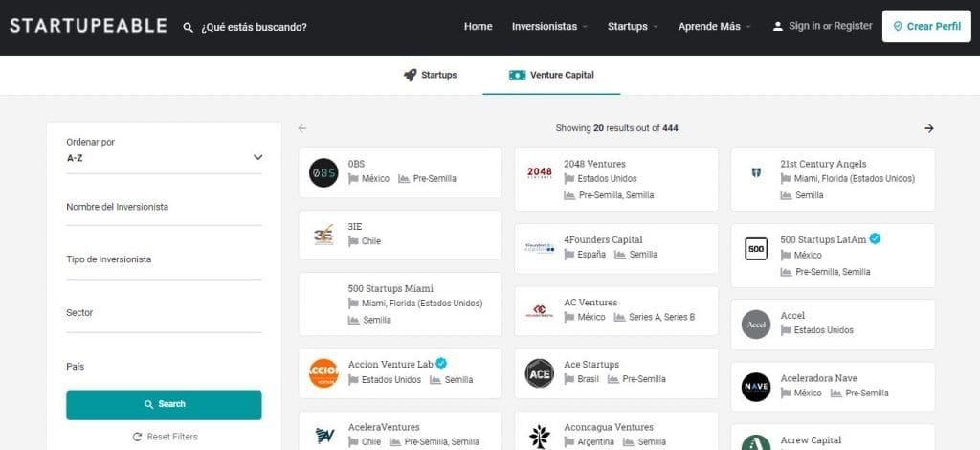Click the ACE round logo

[x=540, y=373]
